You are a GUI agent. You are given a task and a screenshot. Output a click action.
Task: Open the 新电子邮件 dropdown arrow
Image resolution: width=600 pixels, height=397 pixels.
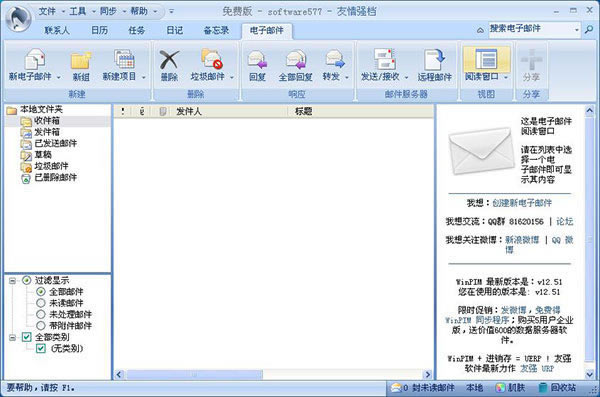(x=59, y=77)
